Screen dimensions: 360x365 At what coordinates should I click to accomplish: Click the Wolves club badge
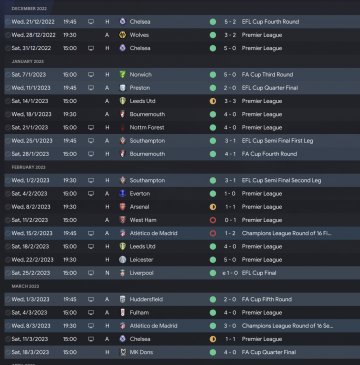coord(123,35)
